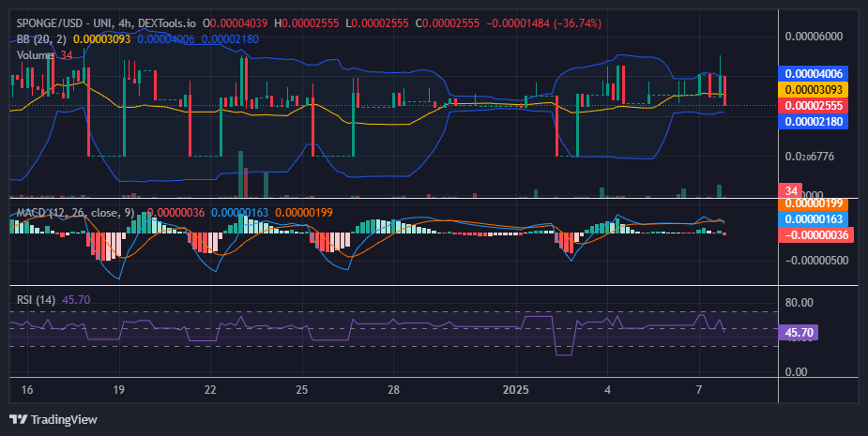Click the 22 date label on time axis
The width and height of the screenshot is (868, 436).
coord(210,390)
